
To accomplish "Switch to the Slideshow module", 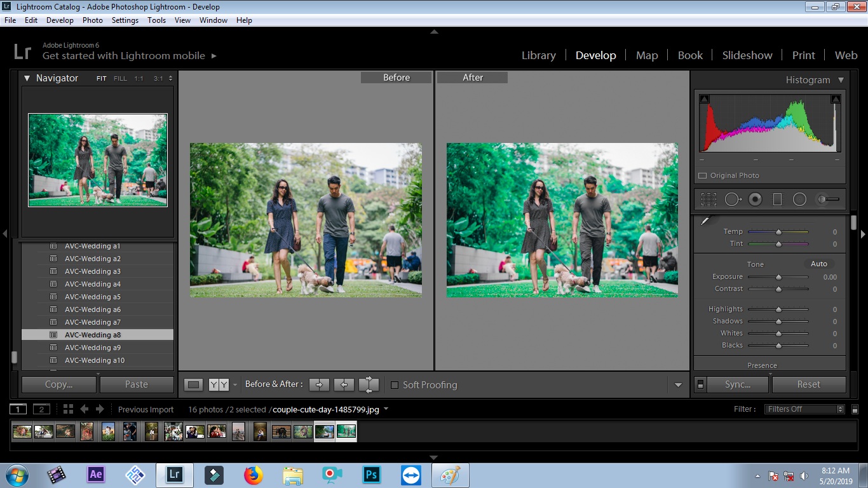I will point(747,55).
